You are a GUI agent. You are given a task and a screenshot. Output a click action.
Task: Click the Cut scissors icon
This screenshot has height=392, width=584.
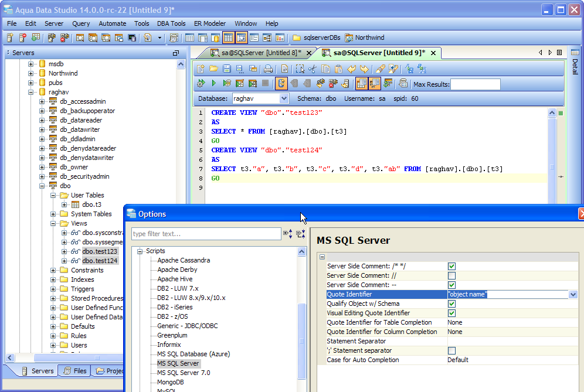point(313,69)
